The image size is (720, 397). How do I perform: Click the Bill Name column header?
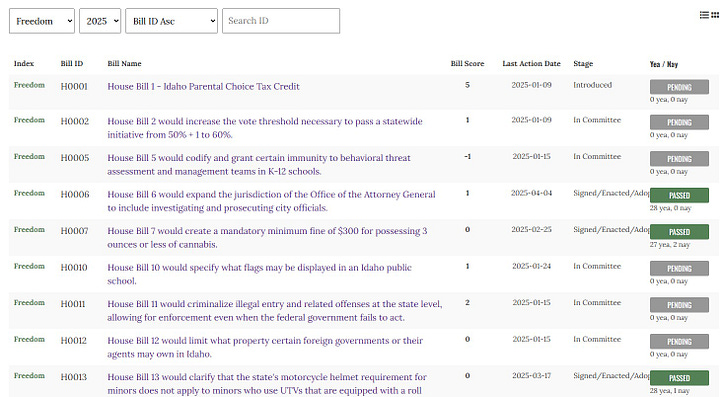(x=124, y=64)
